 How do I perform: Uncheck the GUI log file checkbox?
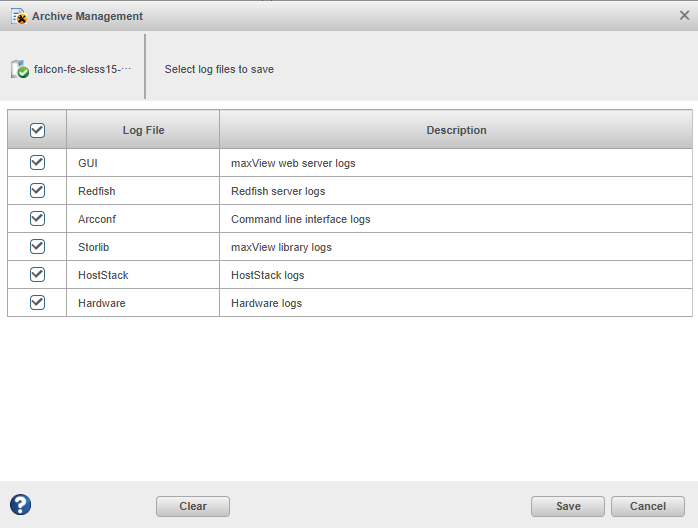click(37, 162)
